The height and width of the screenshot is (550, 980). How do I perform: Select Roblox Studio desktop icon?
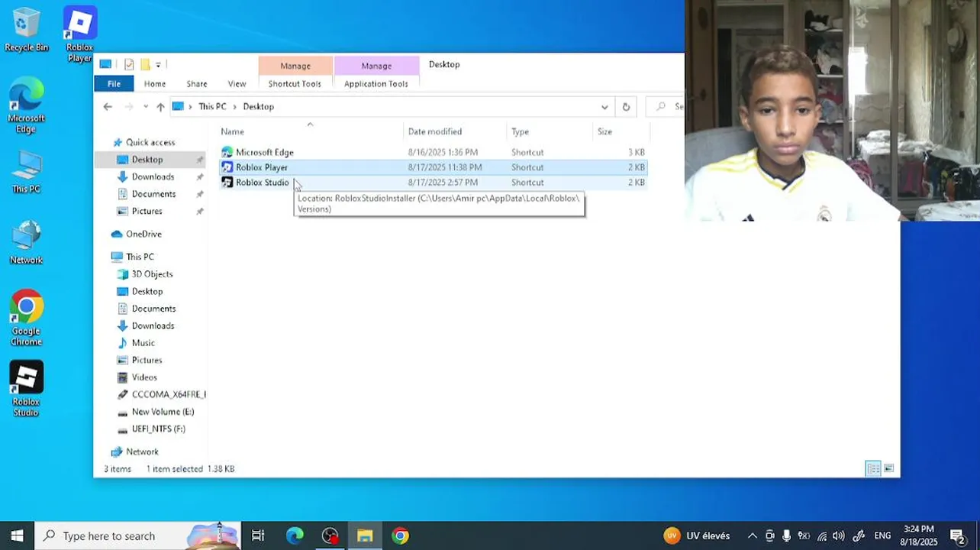pos(26,390)
